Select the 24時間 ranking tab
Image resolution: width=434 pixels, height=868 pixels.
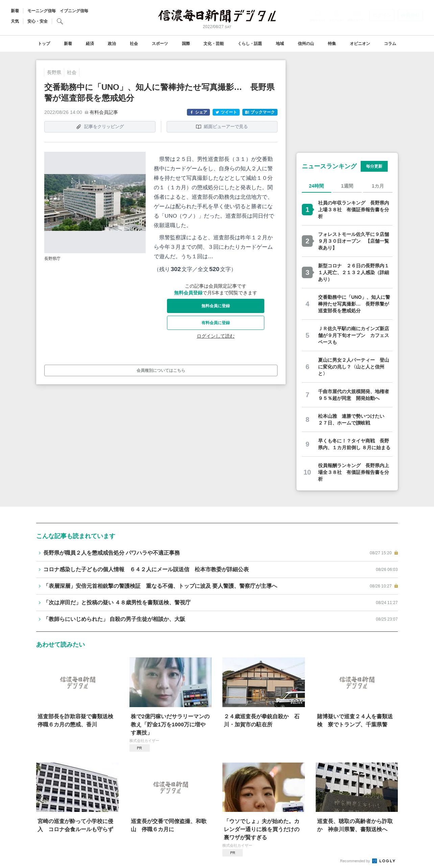coord(316,186)
